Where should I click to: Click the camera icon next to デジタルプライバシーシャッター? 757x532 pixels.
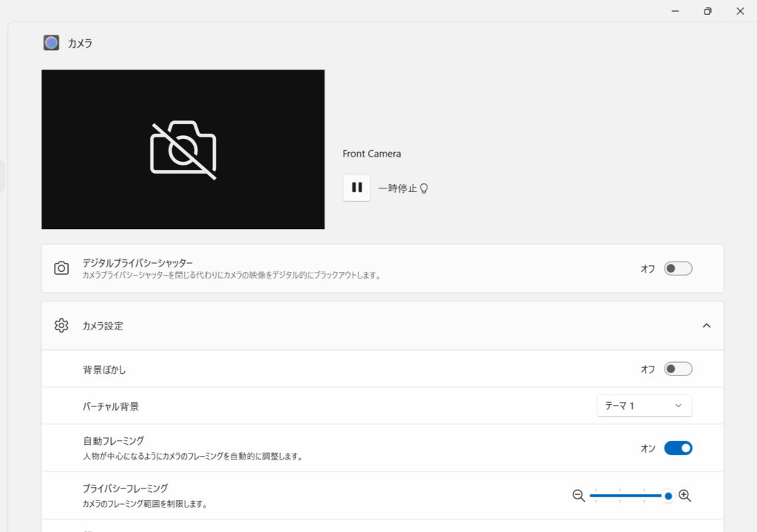[x=61, y=268]
